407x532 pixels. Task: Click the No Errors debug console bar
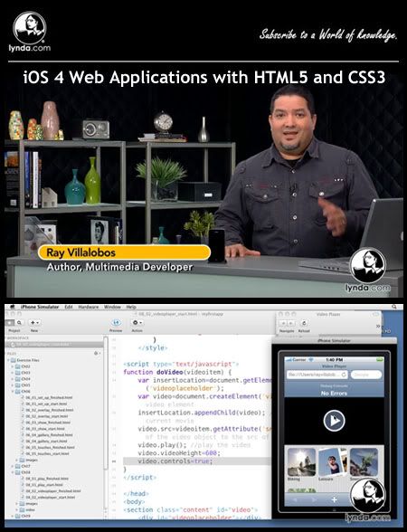334,390
